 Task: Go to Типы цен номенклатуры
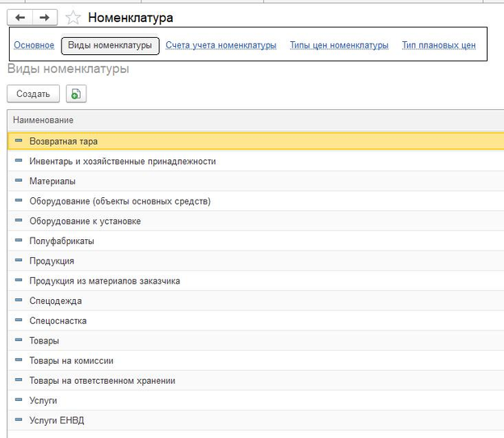338,45
